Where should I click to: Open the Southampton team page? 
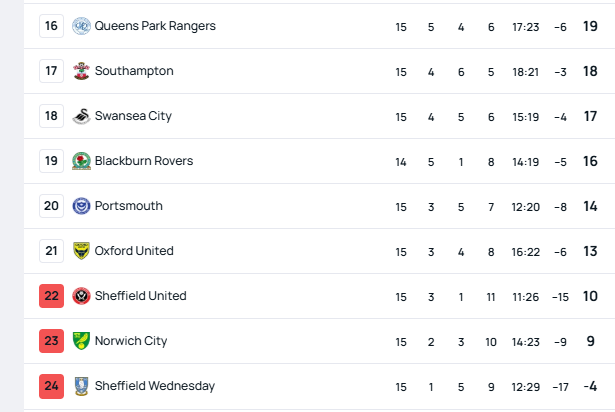point(134,71)
